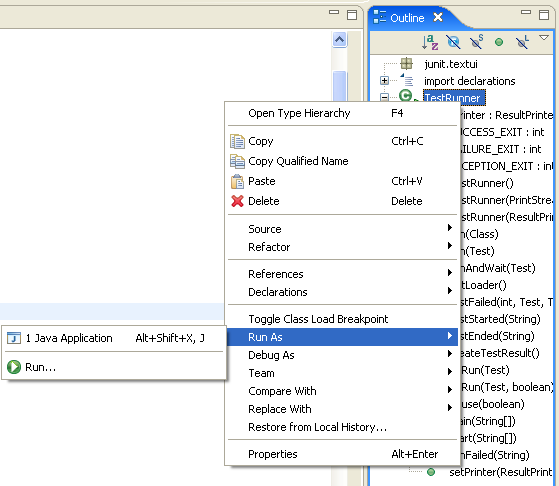Viewport: 559px width, 486px height.
Task: Toggle Hide Fields in Outline toolbar
Action: pyautogui.click(x=453, y=42)
